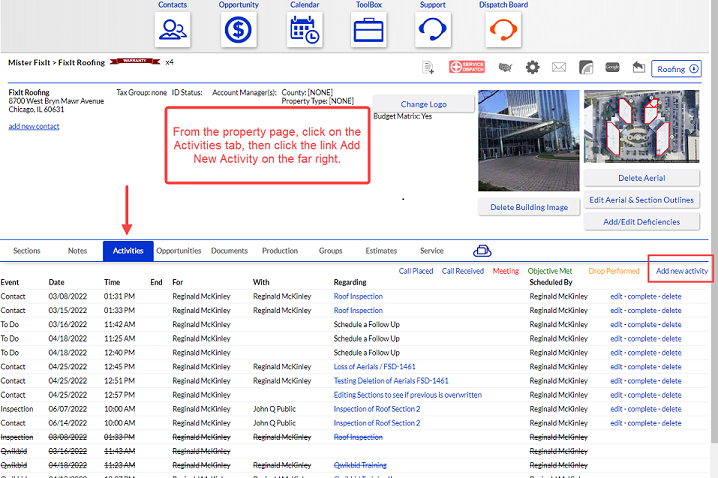Click Edit Aerial & Section Outlines button

641,200
